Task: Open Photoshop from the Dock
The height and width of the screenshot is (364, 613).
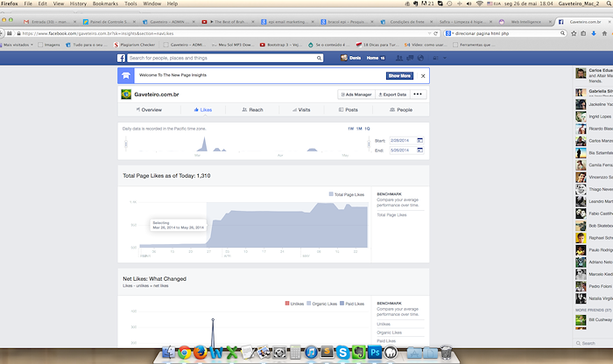Action: point(375,353)
